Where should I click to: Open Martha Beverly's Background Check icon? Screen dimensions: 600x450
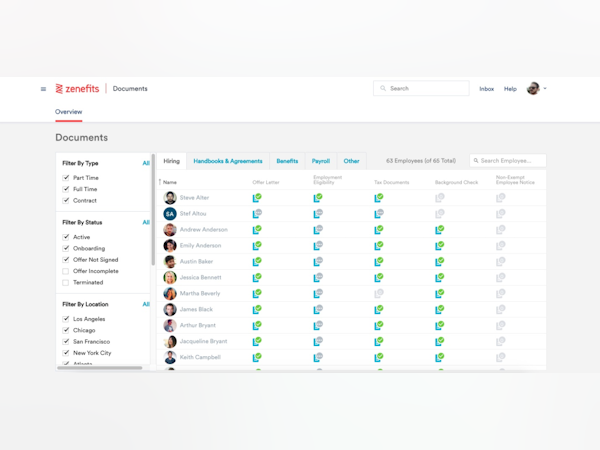pyautogui.click(x=439, y=293)
